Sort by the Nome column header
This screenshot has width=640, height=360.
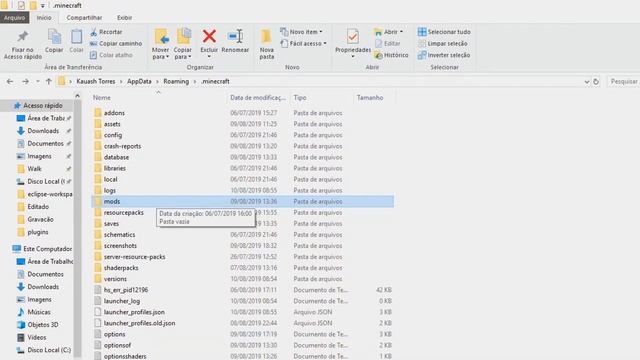pyautogui.click(x=158, y=98)
